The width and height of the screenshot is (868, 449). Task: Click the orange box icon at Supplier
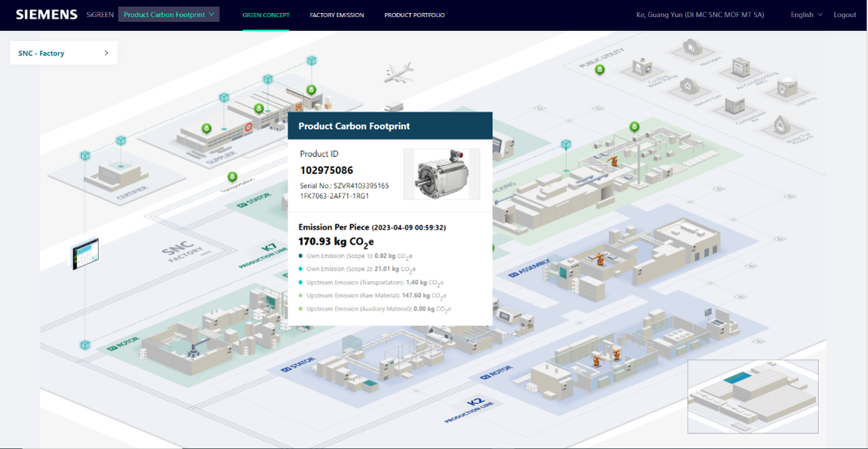(298, 107)
